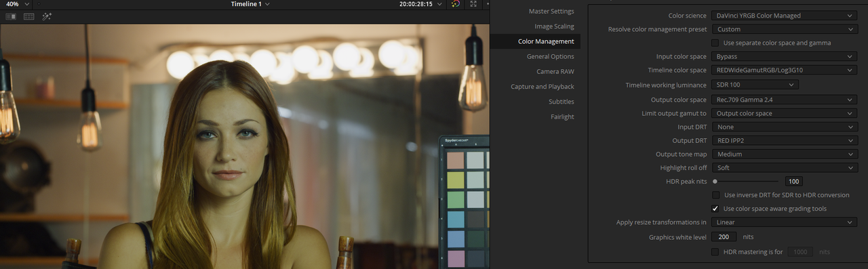
Task: Open the split screen grid view icon
Action: tap(29, 16)
